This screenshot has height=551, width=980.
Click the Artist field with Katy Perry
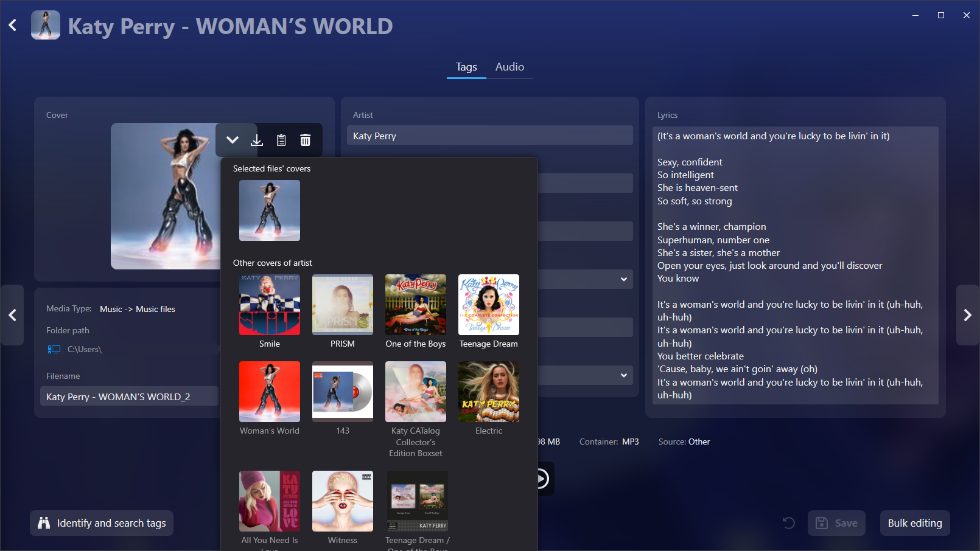click(489, 136)
